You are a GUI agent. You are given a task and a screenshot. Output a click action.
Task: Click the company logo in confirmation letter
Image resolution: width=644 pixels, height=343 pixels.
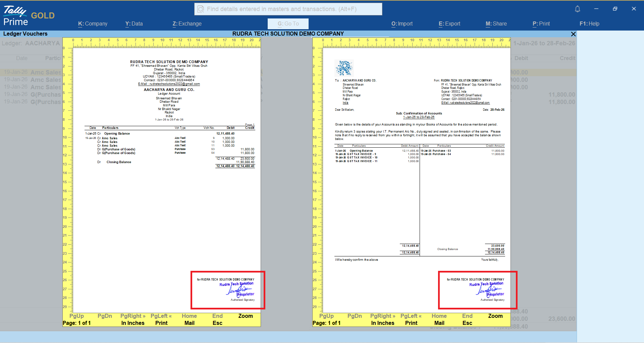(x=344, y=68)
